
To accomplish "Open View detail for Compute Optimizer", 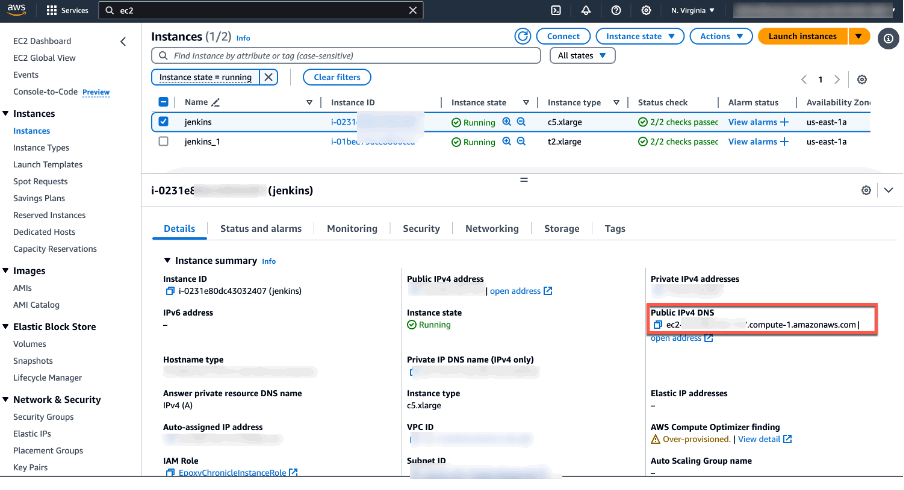I will [764, 439].
